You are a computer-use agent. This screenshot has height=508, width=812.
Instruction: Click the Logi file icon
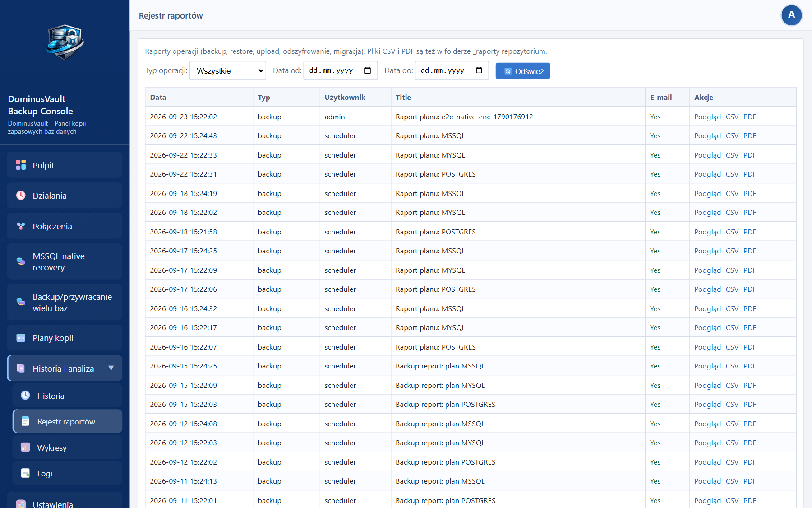click(x=25, y=473)
